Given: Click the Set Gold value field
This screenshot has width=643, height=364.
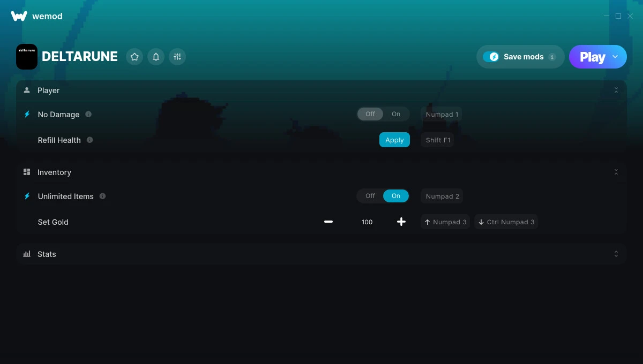Looking at the screenshot, I should 367,222.
